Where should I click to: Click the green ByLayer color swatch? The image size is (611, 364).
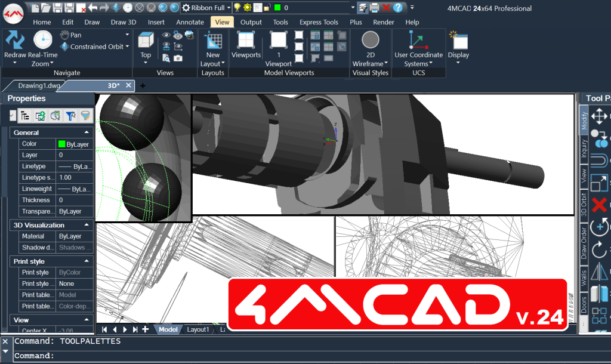[61, 144]
